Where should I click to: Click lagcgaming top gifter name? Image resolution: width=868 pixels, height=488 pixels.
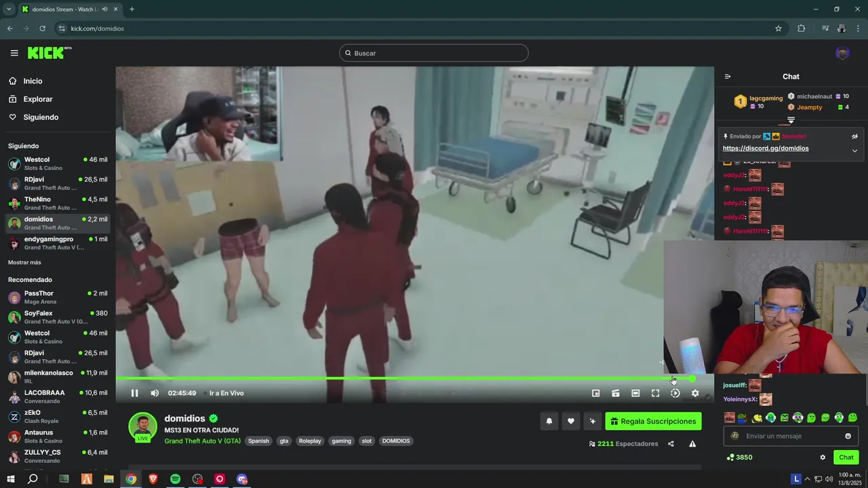coord(766,98)
